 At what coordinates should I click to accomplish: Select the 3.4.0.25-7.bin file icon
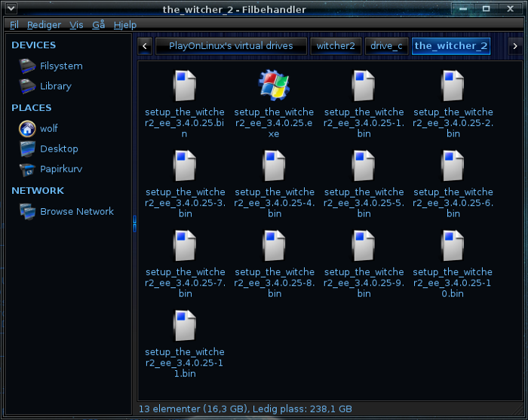point(185,246)
